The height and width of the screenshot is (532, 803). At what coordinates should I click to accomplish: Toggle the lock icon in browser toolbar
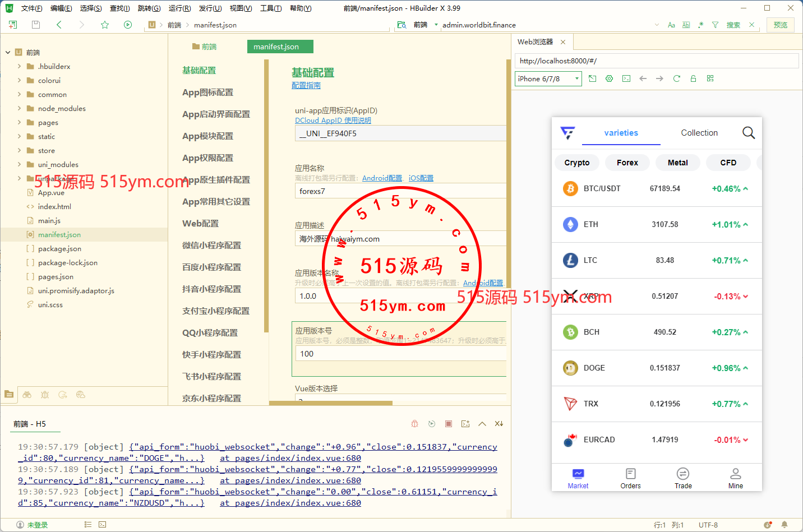693,78
